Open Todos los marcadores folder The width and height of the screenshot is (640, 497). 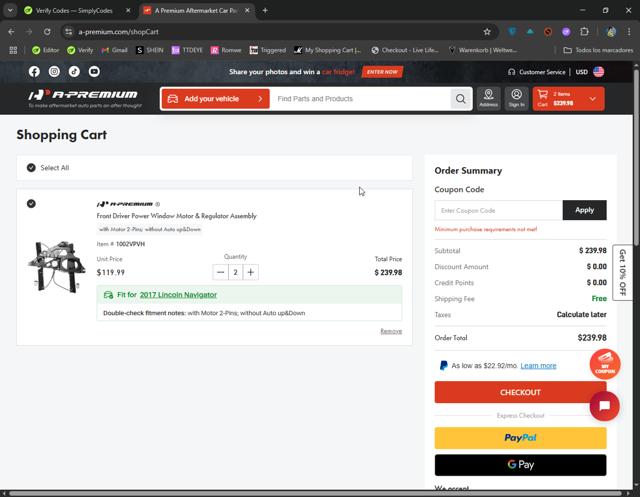click(598, 50)
